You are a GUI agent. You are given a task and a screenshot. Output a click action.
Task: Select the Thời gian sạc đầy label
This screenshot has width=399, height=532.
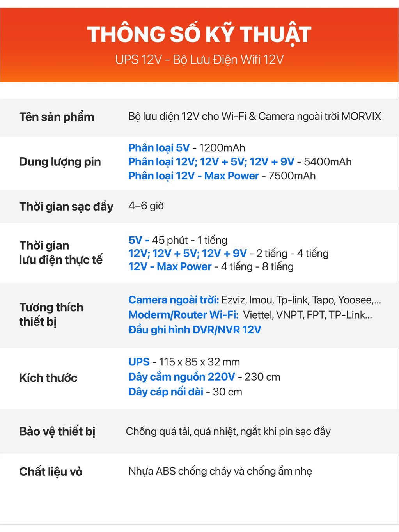[66, 207]
